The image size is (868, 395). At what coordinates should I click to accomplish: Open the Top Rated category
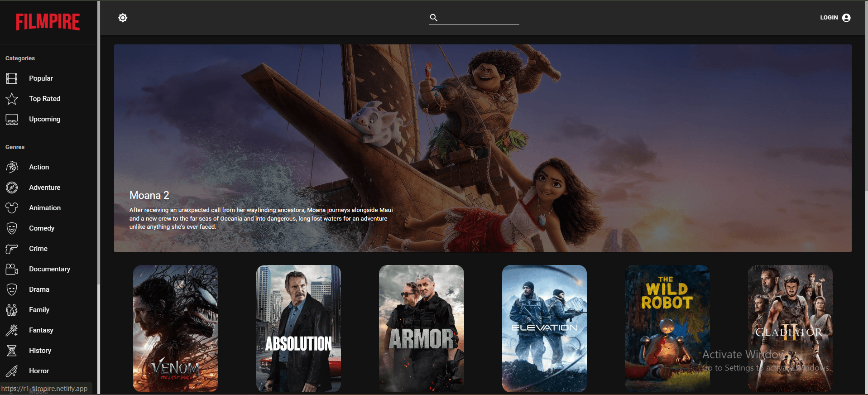48,99
